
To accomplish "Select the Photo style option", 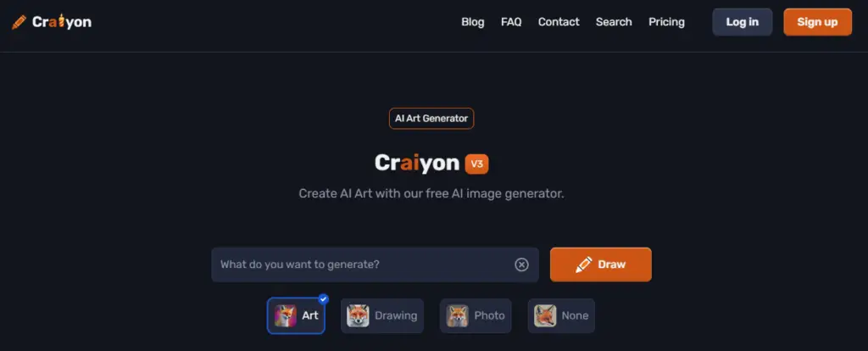I will point(476,315).
